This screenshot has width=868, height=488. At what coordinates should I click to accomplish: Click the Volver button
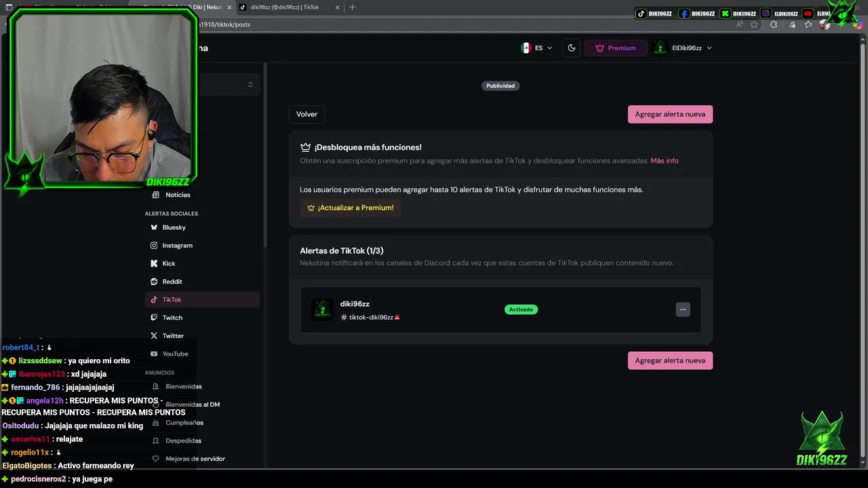click(307, 114)
